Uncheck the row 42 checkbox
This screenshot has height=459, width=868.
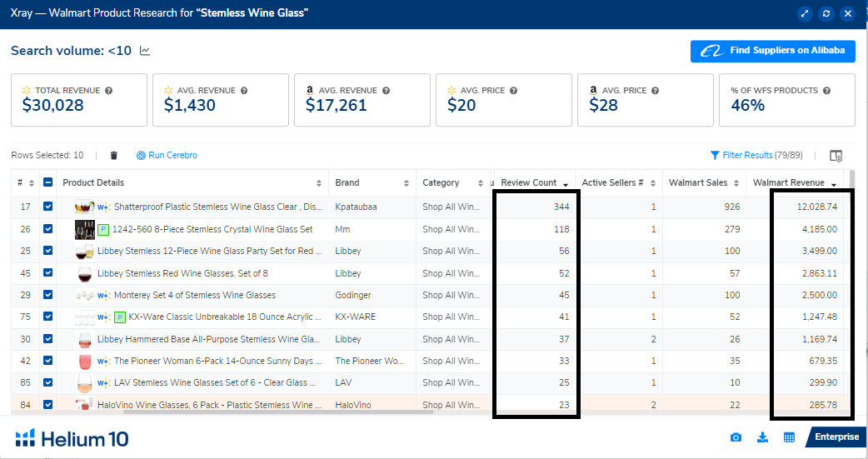coord(47,361)
